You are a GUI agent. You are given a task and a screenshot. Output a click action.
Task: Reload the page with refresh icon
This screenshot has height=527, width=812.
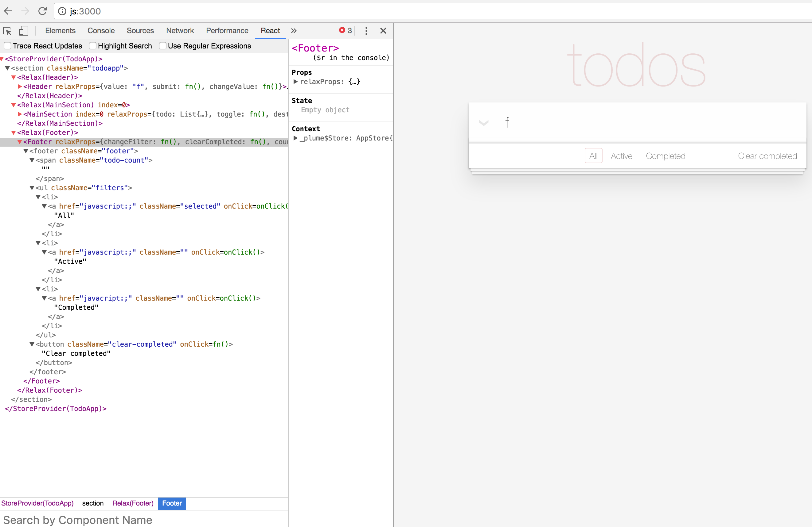coord(42,11)
